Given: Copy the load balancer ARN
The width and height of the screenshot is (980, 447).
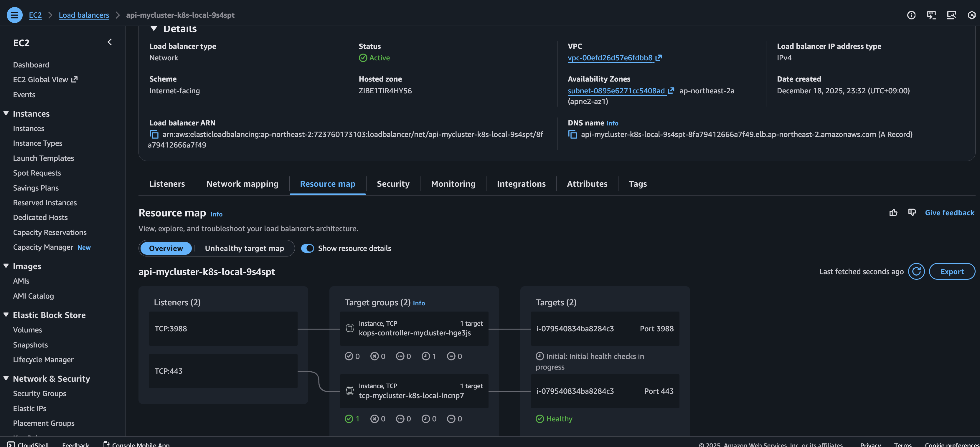Looking at the screenshot, I should (x=154, y=135).
